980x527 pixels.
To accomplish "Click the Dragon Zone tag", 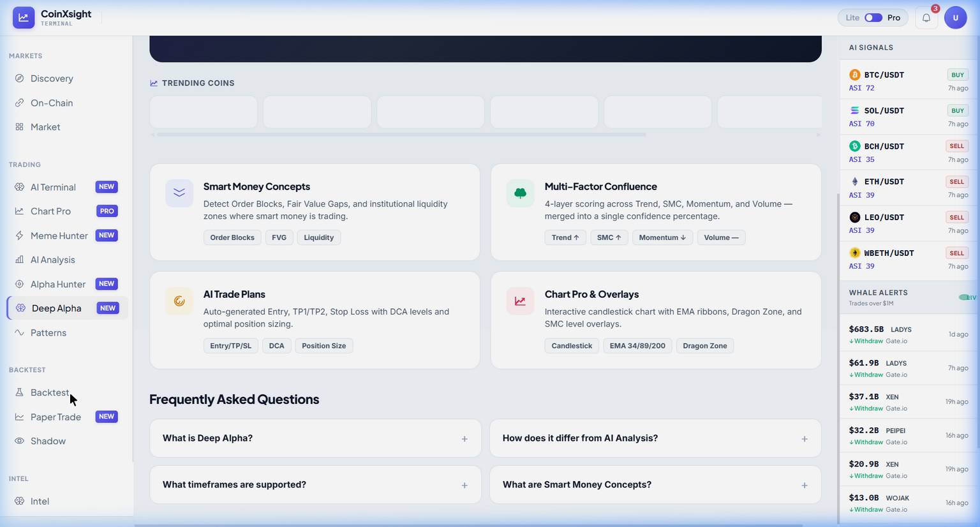I will (x=705, y=346).
